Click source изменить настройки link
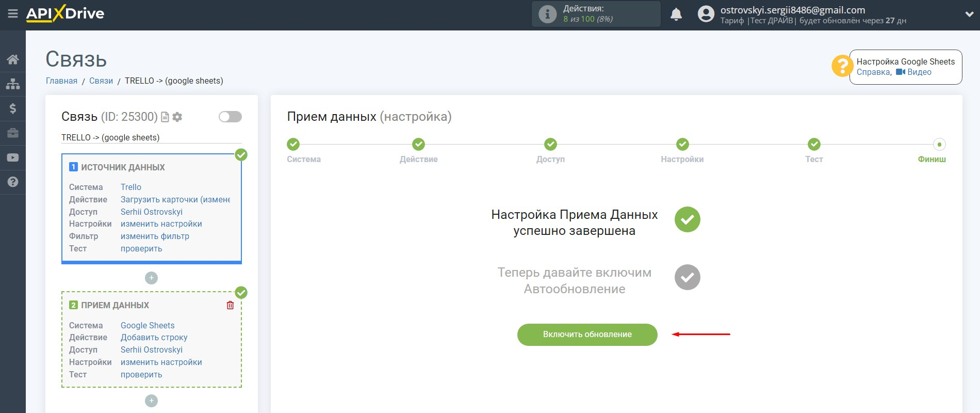 (161, 224)
